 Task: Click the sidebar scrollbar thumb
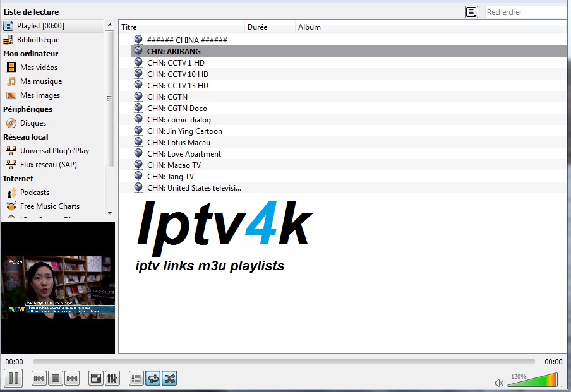click(x=110, y=98)
